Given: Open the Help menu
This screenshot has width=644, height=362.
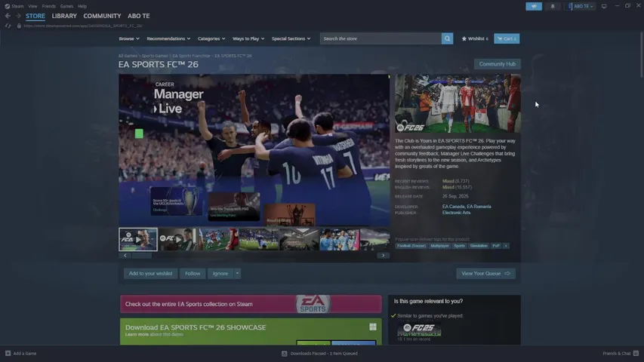Looking at the screenshot, I should [x=82, y=6].
